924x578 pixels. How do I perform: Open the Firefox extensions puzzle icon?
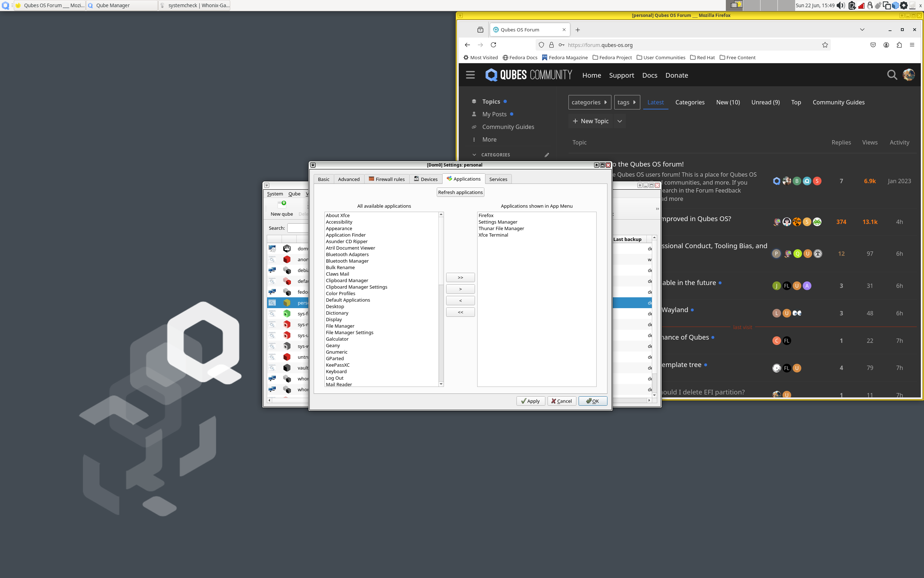[x=899, y=45]
